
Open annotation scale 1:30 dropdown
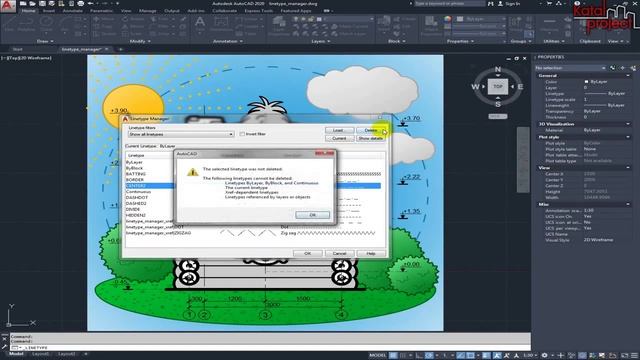click(x=530, y=356)
